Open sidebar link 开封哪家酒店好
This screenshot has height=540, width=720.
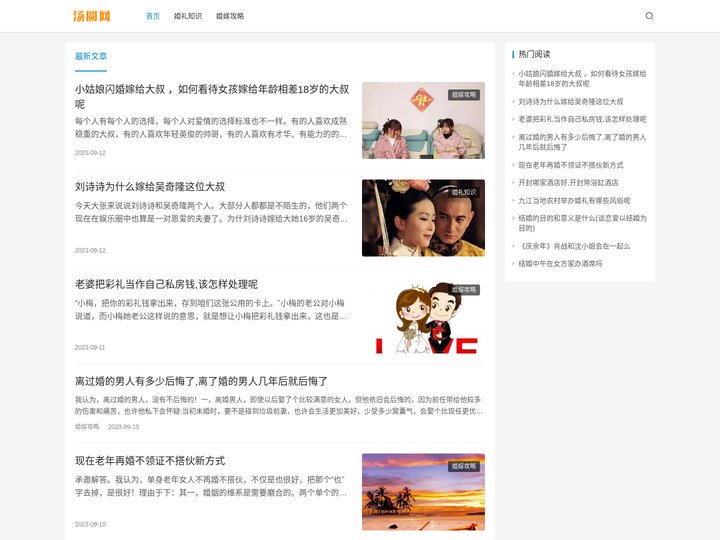coord(568,182)
